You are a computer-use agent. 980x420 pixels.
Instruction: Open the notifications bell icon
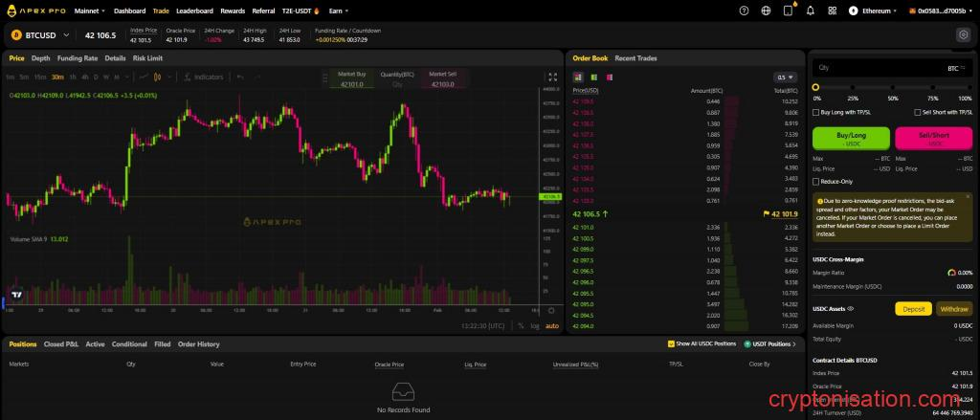tap(811, 11)
